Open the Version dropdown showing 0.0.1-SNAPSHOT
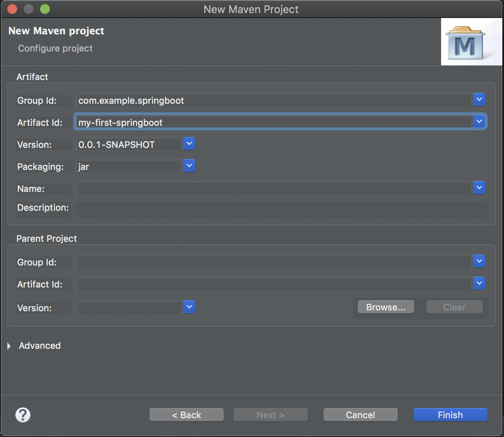Image resolution: width=504 pixels, height=437 pixels. 189,143
